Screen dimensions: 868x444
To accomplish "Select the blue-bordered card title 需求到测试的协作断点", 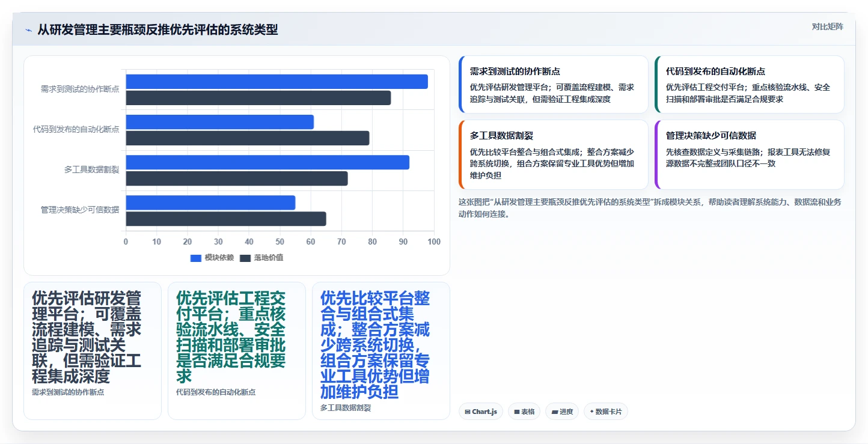I will (515, 71).
